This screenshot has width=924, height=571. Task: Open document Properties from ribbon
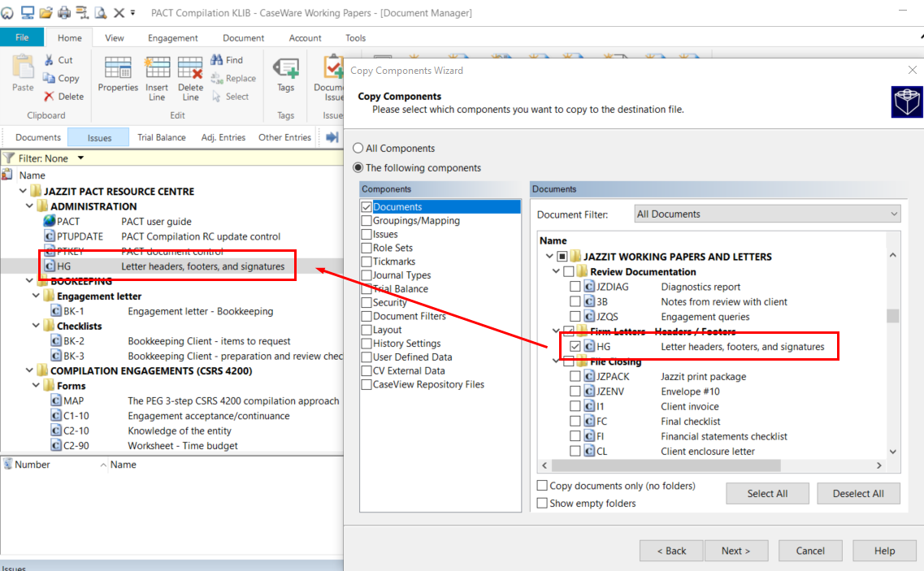[x=118, y=75]
